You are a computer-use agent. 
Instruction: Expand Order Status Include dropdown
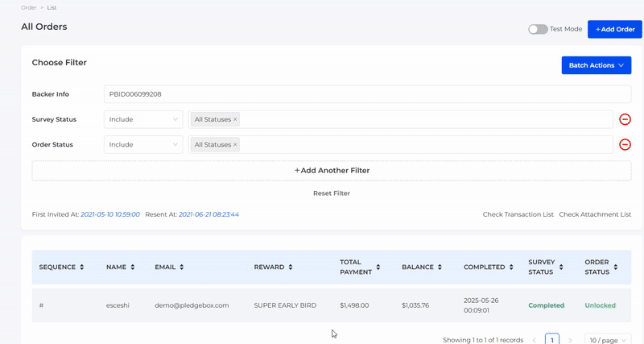pyautogui.click(x=143, y=145)
